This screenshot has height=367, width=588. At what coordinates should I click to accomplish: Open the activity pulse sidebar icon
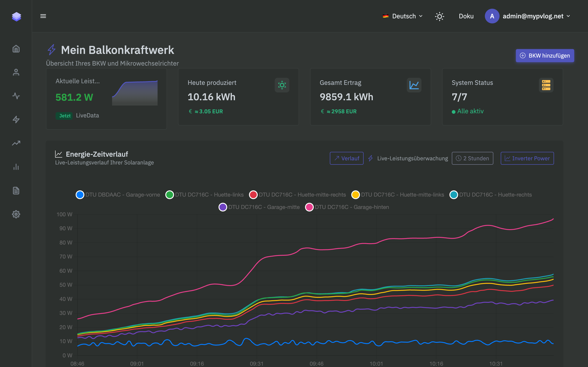pos(16,96)
